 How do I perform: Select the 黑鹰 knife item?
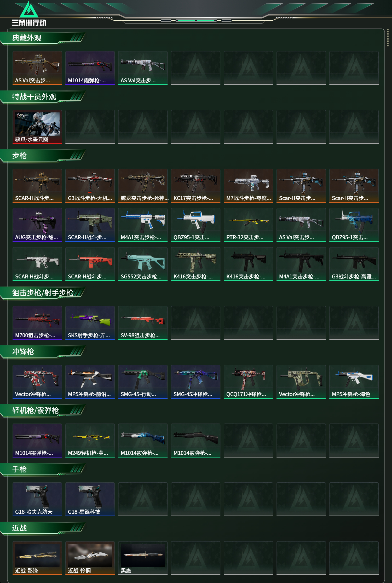tap(143, 558)
